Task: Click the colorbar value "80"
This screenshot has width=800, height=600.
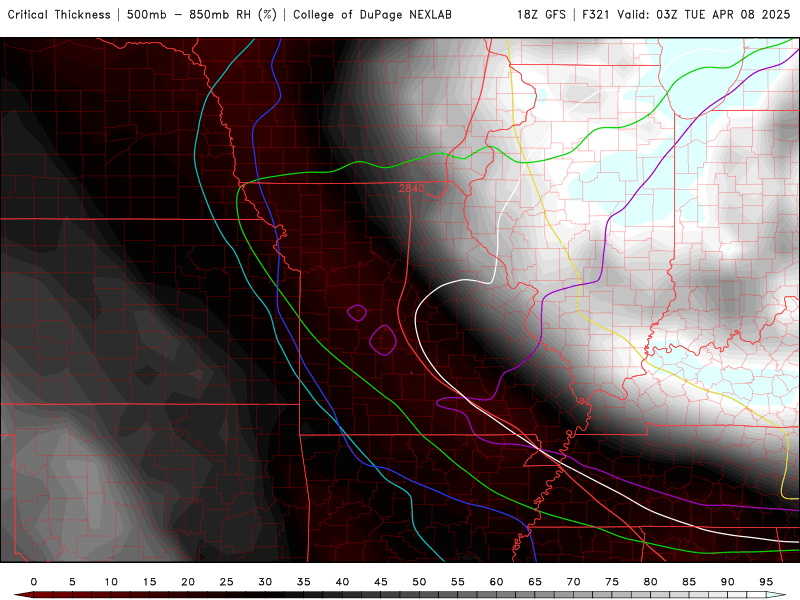Action: point(650,582)
